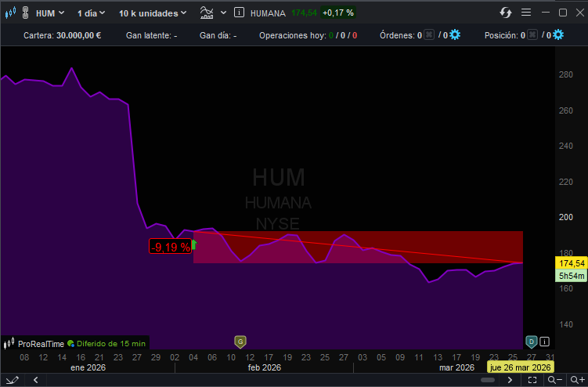Open the 1 día timeframe dropdown
Viewport: 588px width, 387px height.
91,13
